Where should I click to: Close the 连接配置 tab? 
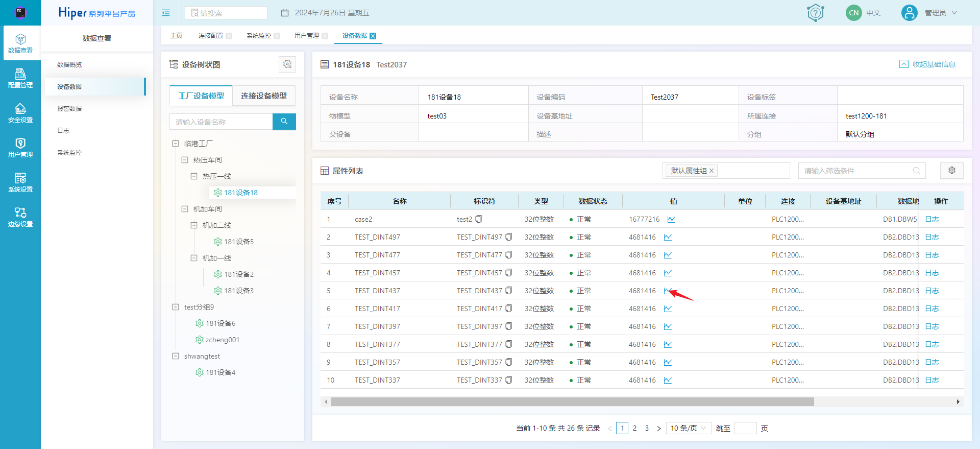[229, 36]
